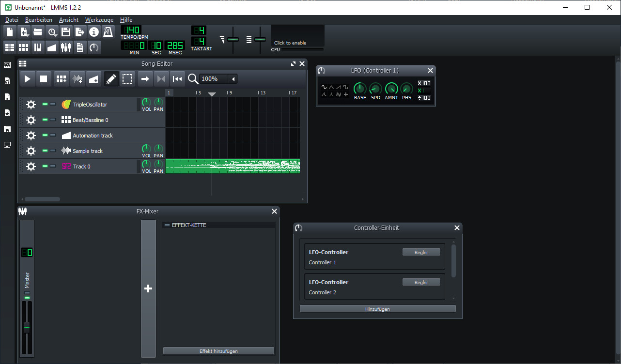This screenshot has width=621, height=364.
Task: Select the sine wave shape in the LFO
Action: point(324,87)
